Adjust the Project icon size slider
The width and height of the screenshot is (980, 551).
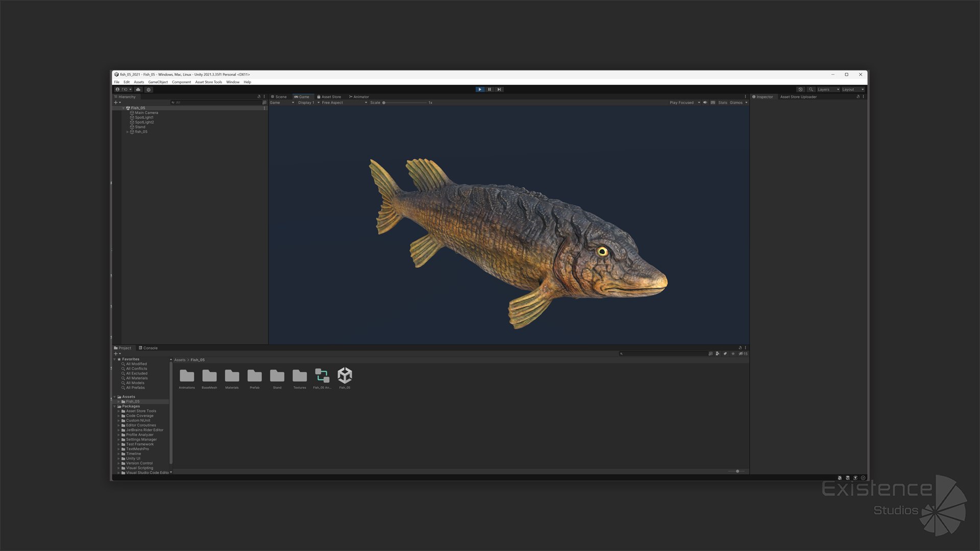pos(737,471)
